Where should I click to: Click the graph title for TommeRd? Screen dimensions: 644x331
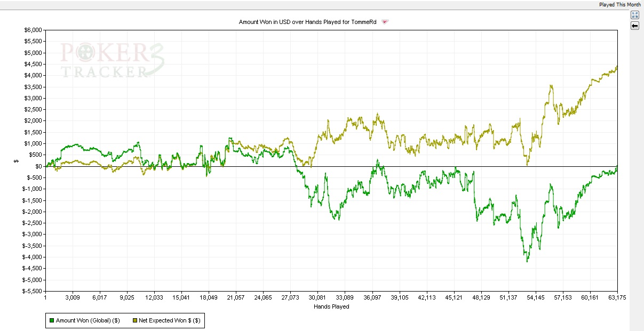click(309, 22)
